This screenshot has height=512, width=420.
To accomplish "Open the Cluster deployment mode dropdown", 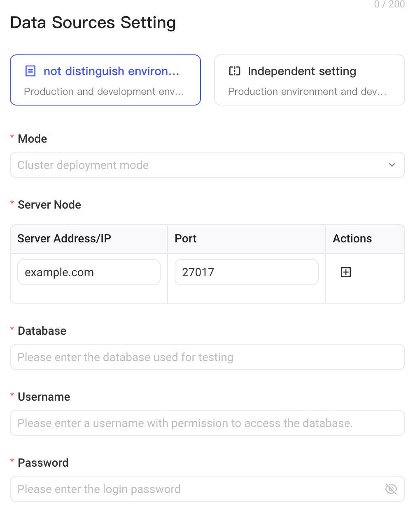I will (x=208, y=165).
